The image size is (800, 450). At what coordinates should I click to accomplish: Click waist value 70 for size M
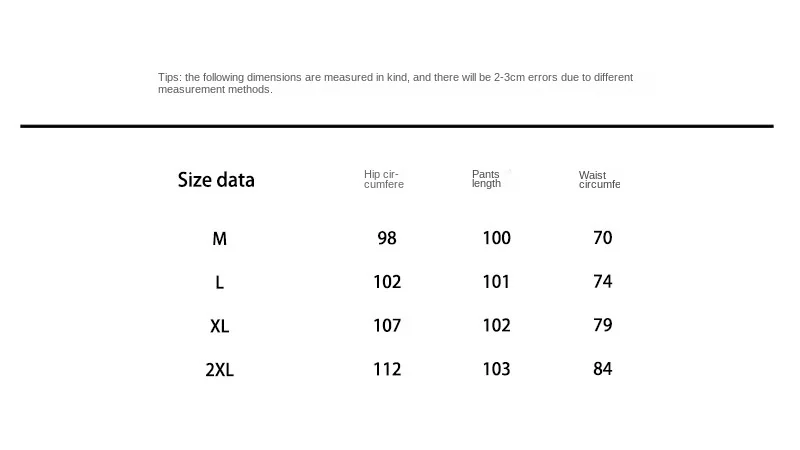[x=603, y=238]
